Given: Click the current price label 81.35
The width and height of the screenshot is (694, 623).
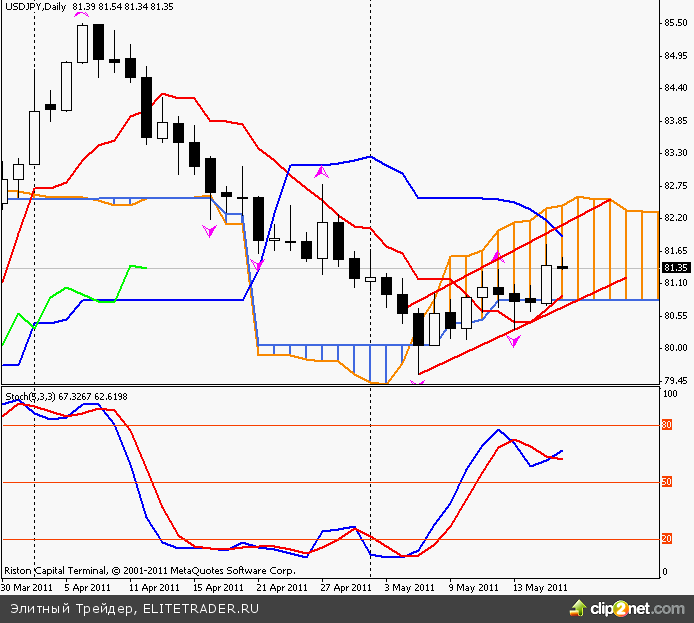Looking at the screenshot, I should coord(675,267).
